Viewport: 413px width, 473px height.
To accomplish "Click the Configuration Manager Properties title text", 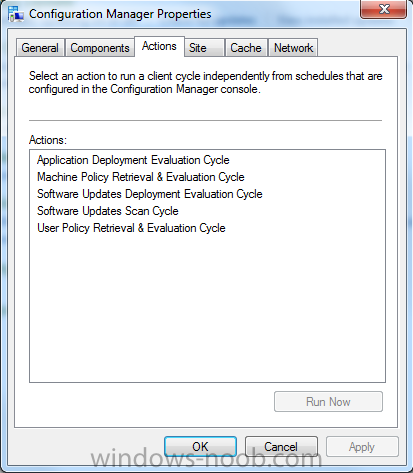I will (x=120, y=14).
